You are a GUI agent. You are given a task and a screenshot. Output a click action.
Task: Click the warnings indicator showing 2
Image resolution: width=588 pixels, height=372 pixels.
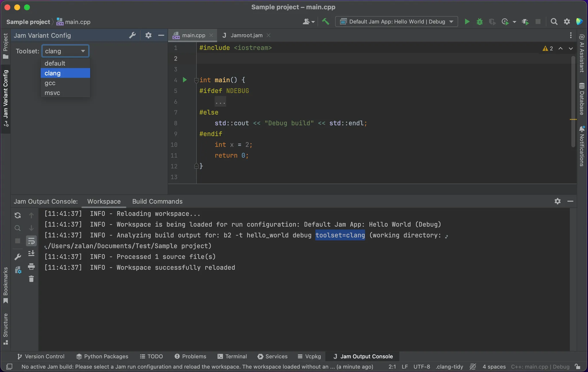point(548,48)
